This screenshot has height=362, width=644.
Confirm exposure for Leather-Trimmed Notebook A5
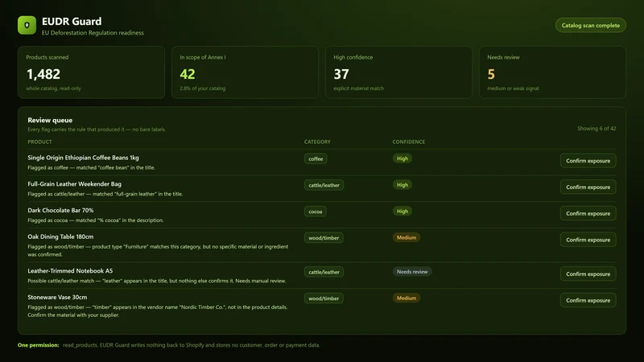click(588, 274)
